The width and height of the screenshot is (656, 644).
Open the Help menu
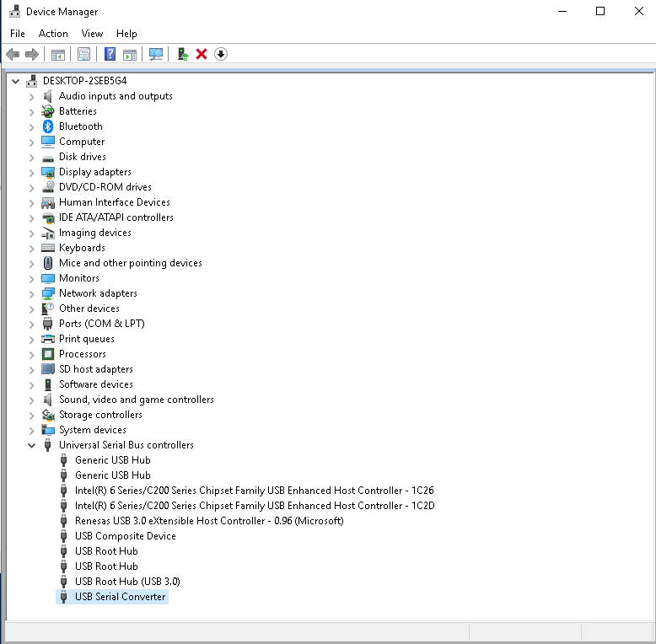click(126, 34)
